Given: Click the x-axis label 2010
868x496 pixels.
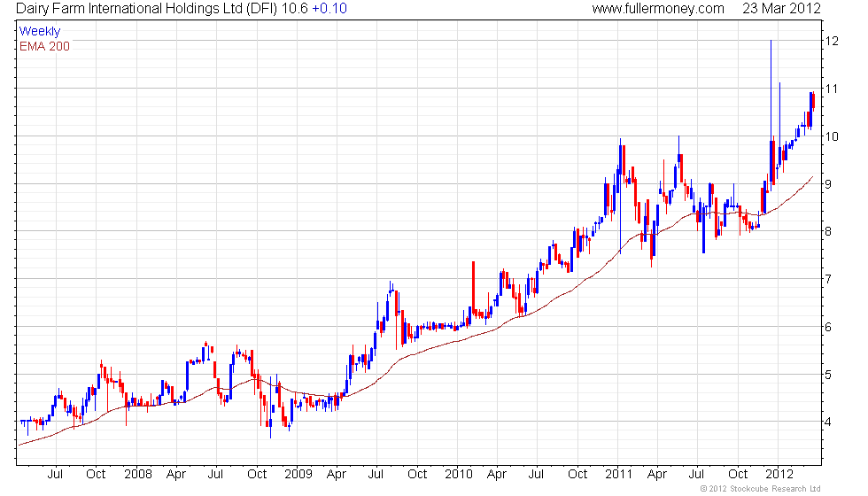Looking at the screenshot, I should 459,475.
